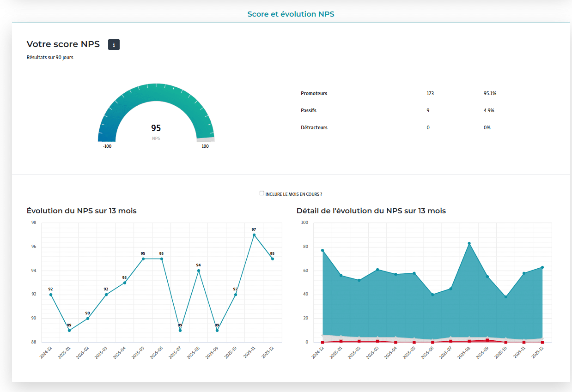Image resolution: width=572 pixels, height=392 pixels.
Task: Select the 2025-02 point labeled 90
Action: point(88,319)
